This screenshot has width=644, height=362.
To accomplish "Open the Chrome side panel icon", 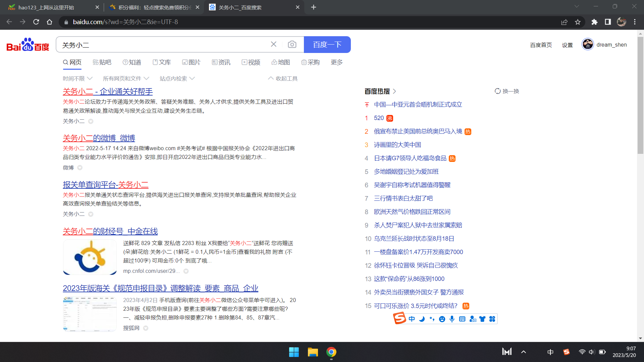I will (608, 22).
